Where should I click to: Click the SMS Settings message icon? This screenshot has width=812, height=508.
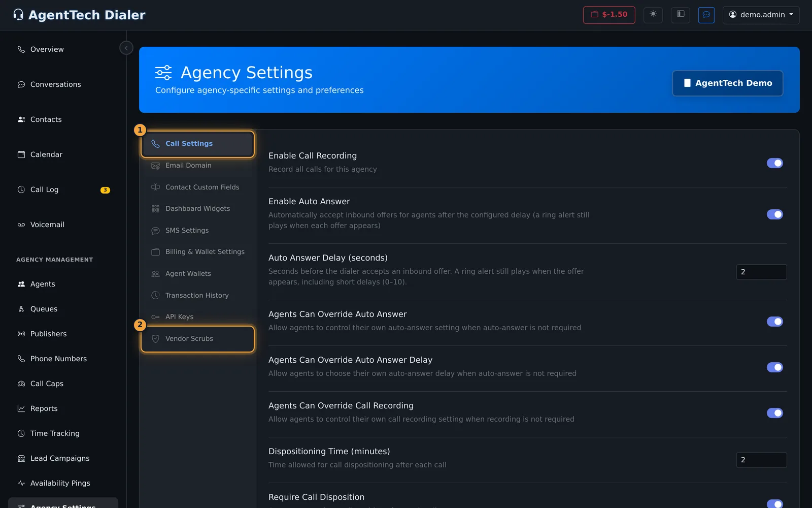tap(155, 231)
